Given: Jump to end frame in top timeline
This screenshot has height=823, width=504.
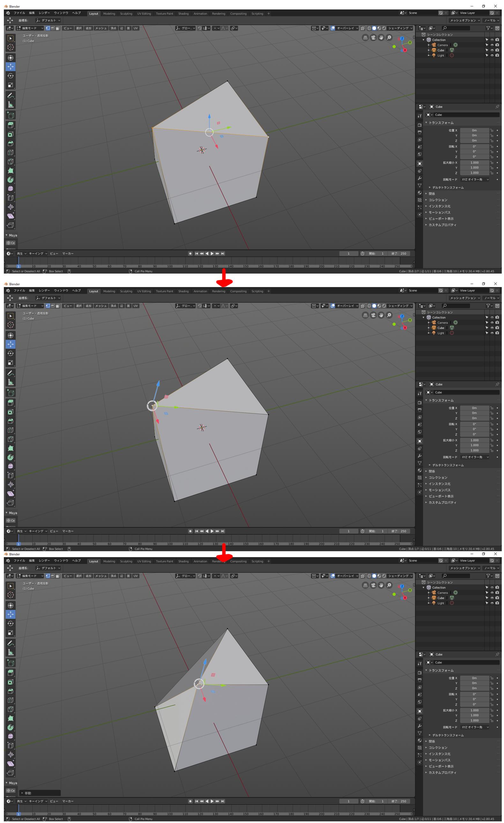Looking at the screenshot, I should click(223, 253).
